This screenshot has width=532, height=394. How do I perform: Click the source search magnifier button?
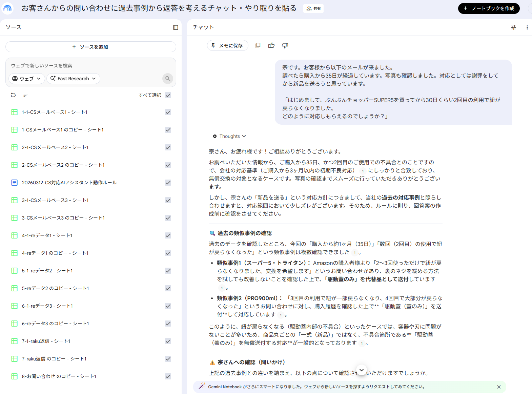pyautogui.click(x=168, y=79)
